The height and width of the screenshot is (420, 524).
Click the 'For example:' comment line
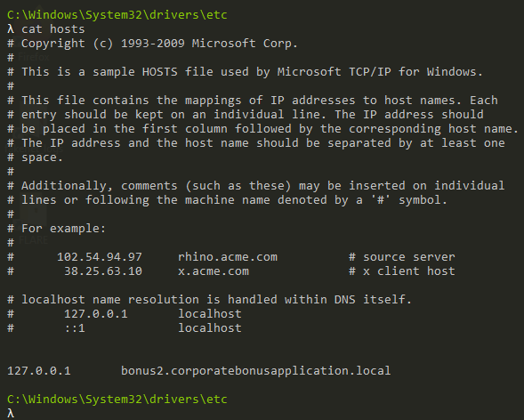tap(56, 229)
